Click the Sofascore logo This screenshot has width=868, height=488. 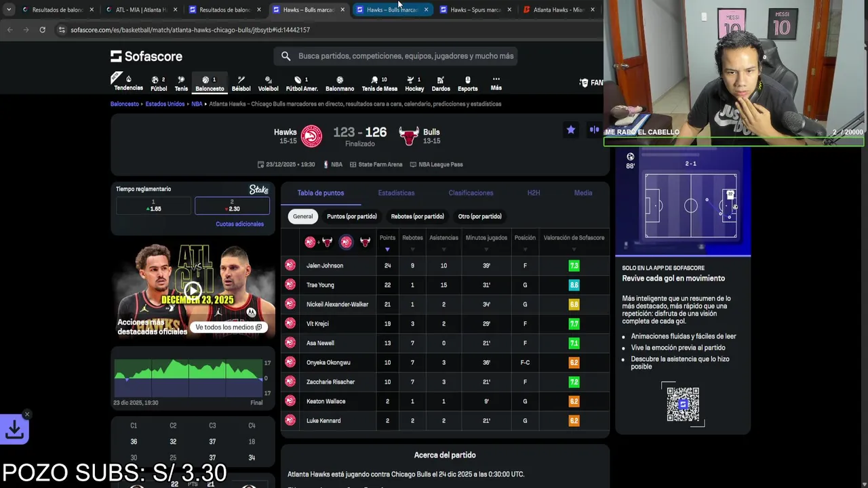pos(146,56)
